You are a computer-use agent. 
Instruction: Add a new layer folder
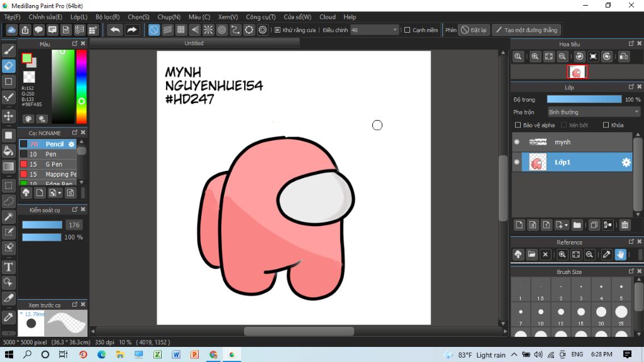pos(577,225)
